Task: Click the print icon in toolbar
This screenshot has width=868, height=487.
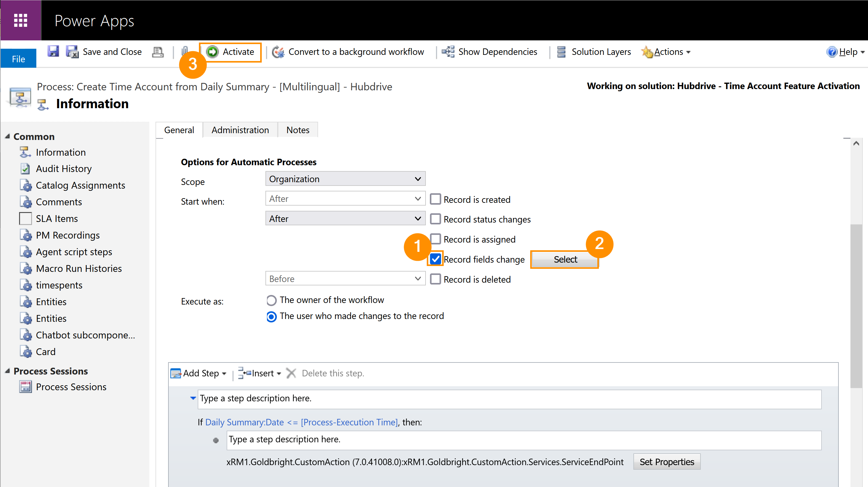Action: (x=158, y=52)
